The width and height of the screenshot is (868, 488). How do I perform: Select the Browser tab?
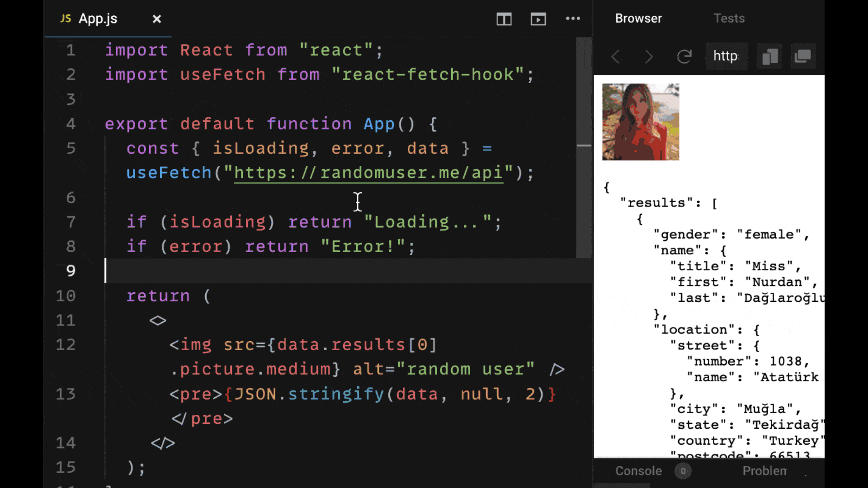pyautogui.click(x=638, y=19)
